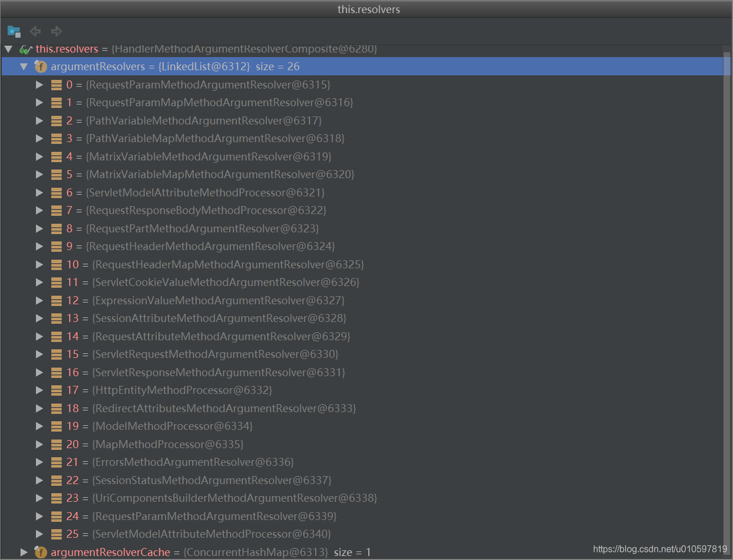Click the element icon of entry 7
This screenshot has height=560, width=733.
click(x=57, y=211)
